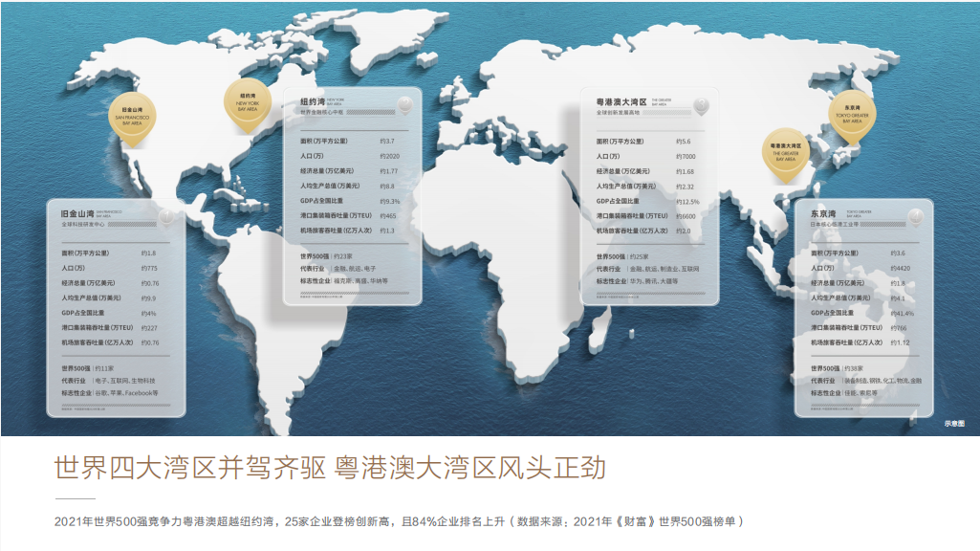Click the 示意图 label at bottom right
This screenshot has width=980, height=551.
[954, 422]
